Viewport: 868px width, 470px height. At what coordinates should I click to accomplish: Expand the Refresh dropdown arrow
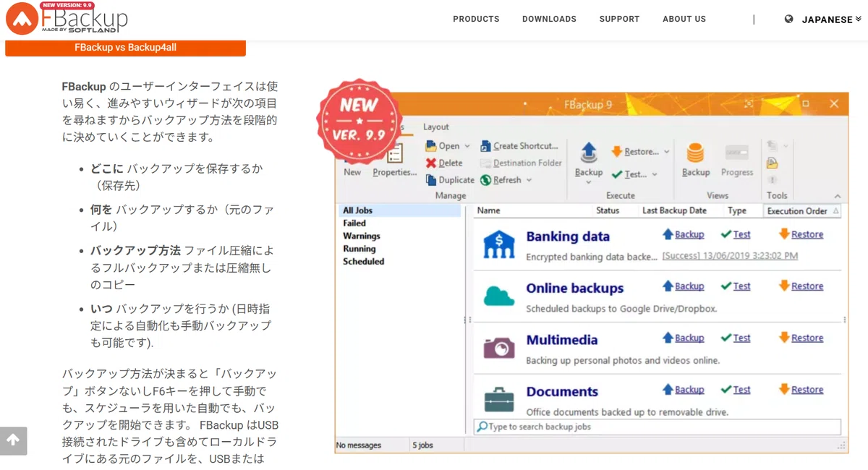click(529, 180)
